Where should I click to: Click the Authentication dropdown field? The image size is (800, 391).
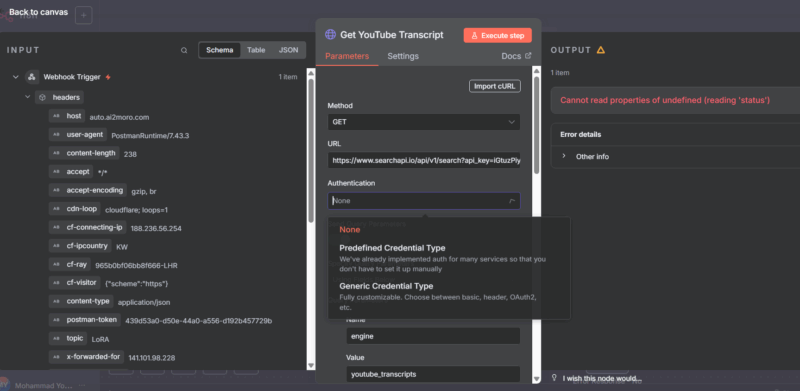(423, 201)
